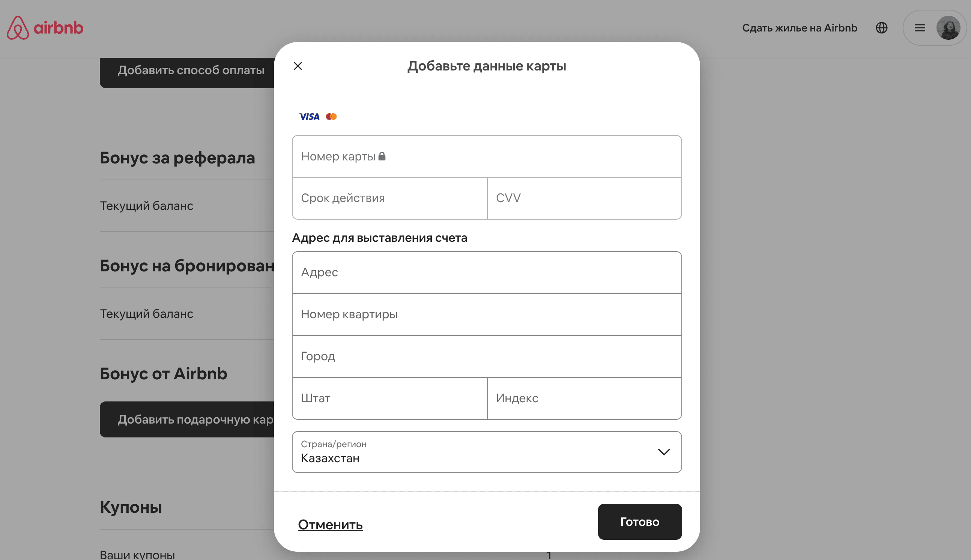Focus the Номер карты input field

[487, 156]
